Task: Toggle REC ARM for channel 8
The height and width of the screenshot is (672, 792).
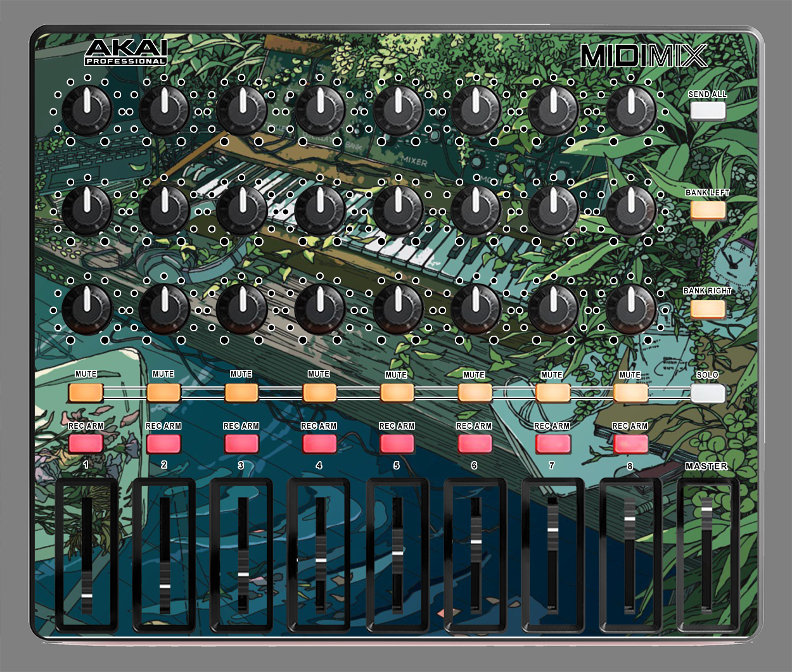Action: tap(631, 443)
